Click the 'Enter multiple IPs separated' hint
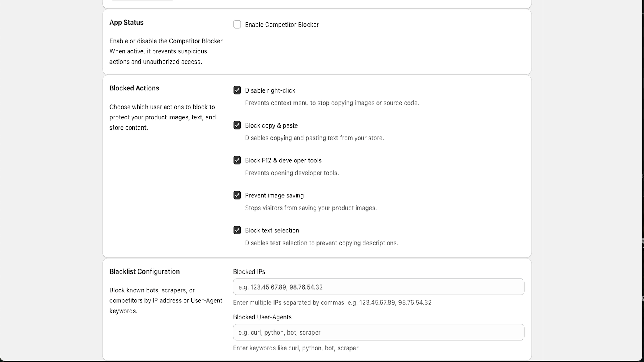Screen dimensions: 644x362 point(332,302)
